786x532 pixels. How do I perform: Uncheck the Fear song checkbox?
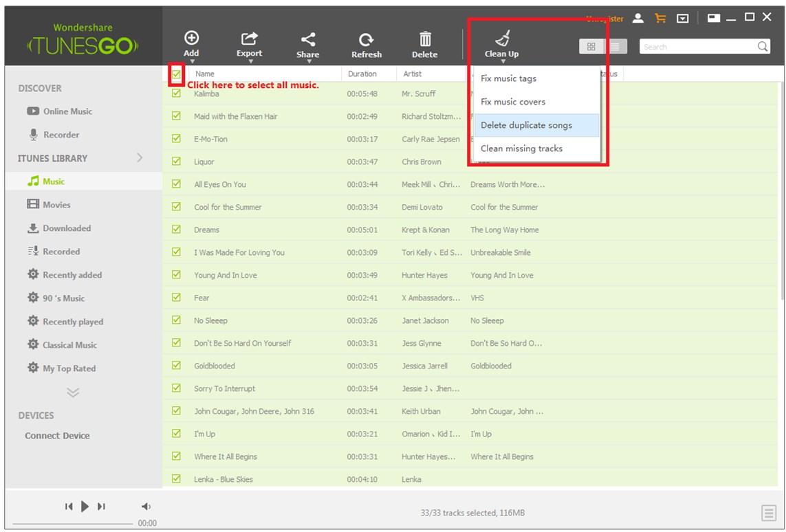177,297
